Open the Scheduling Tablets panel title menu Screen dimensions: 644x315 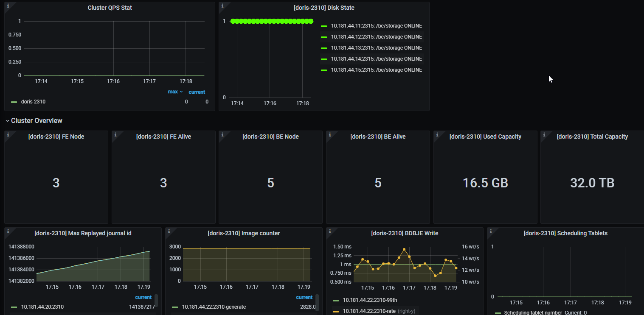pyautogui.click(x=565, y=233)
